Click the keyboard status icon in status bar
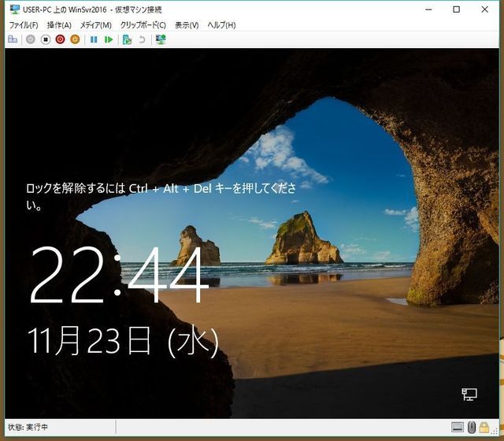 pos(458,428)
